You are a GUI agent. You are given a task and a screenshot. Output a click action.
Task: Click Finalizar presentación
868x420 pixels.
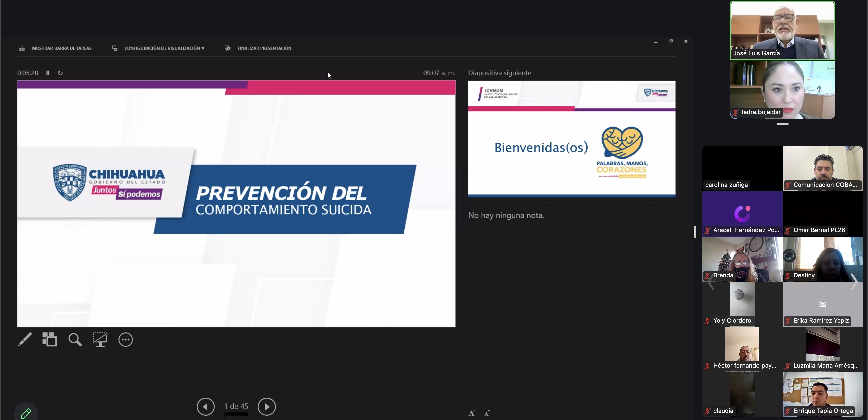tap(258, 48)
